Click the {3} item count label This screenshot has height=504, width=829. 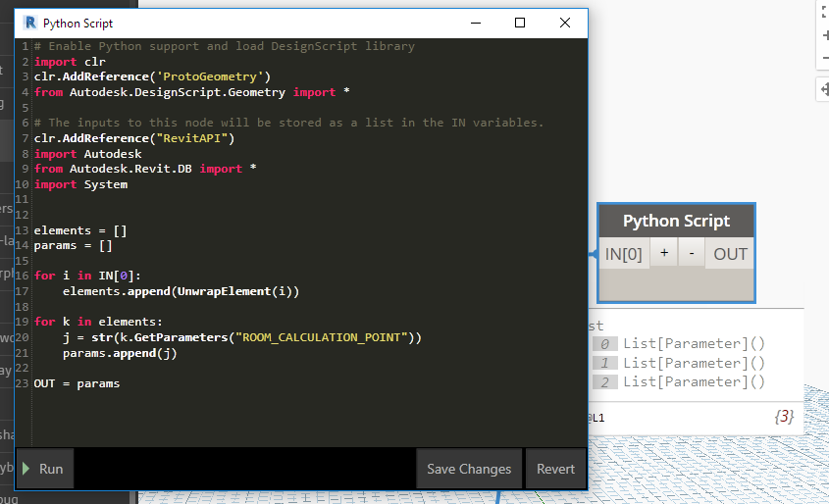click(x=784, y=417)
